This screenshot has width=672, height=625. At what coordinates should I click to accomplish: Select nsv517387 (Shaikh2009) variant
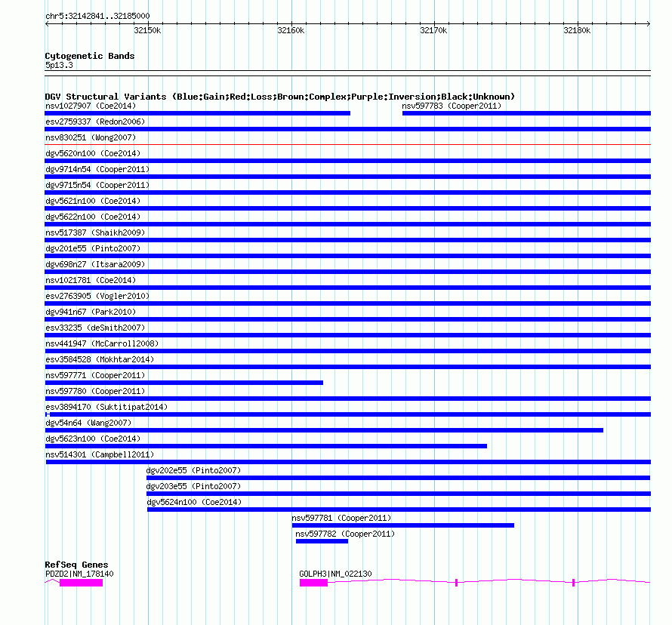(95, 232)
